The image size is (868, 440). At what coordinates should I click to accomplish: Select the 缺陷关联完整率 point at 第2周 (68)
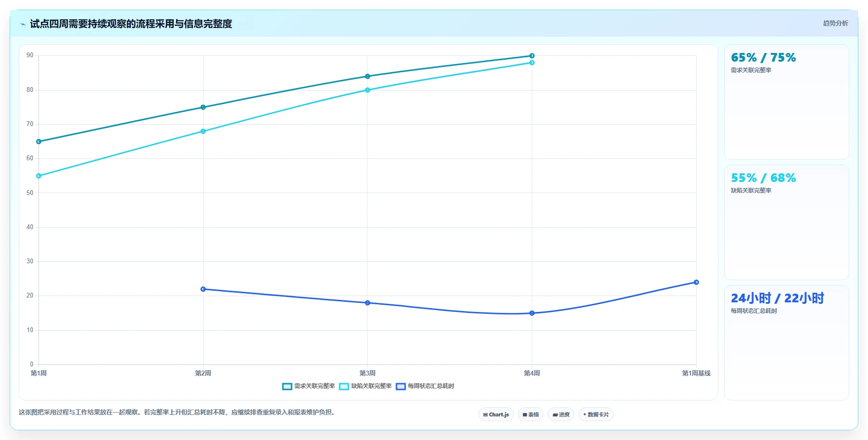pyautogui.click(x=203, y=131)
